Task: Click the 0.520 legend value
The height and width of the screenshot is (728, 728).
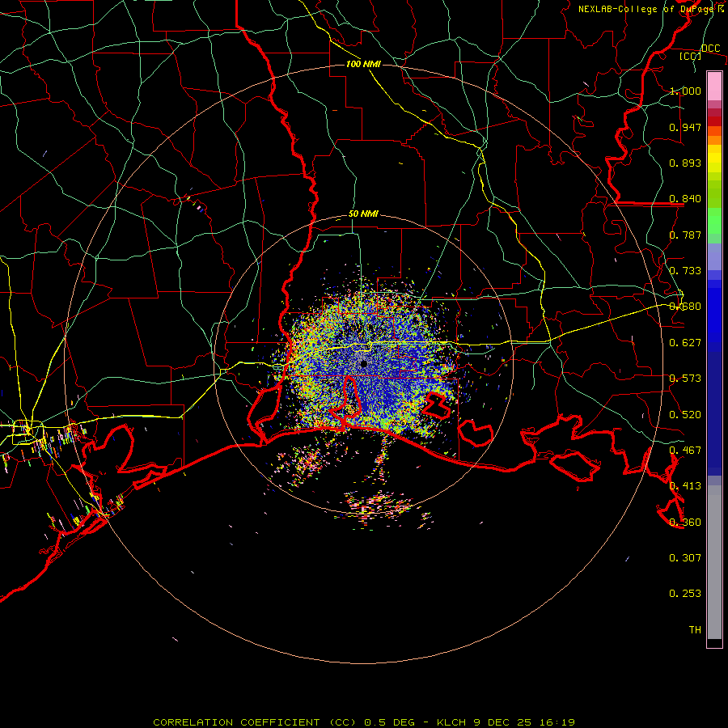Action: coord(685,415)
